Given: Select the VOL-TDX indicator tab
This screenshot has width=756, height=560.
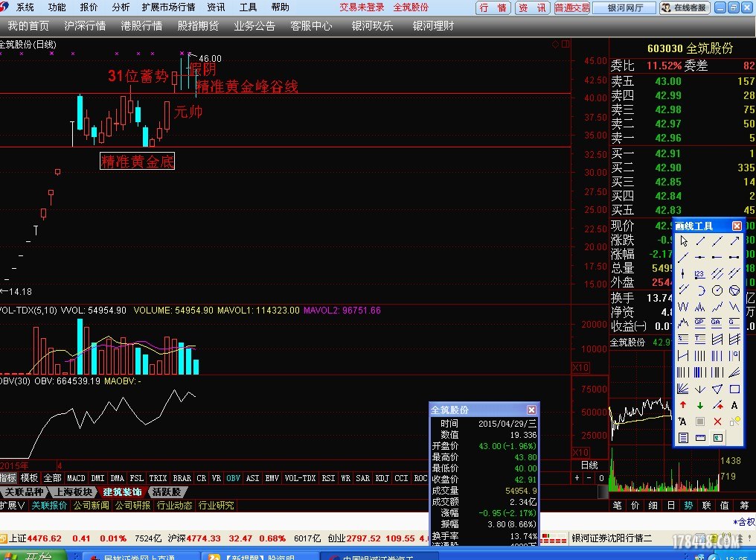Looking at the screenshot, I should click(x=300, y=478).
